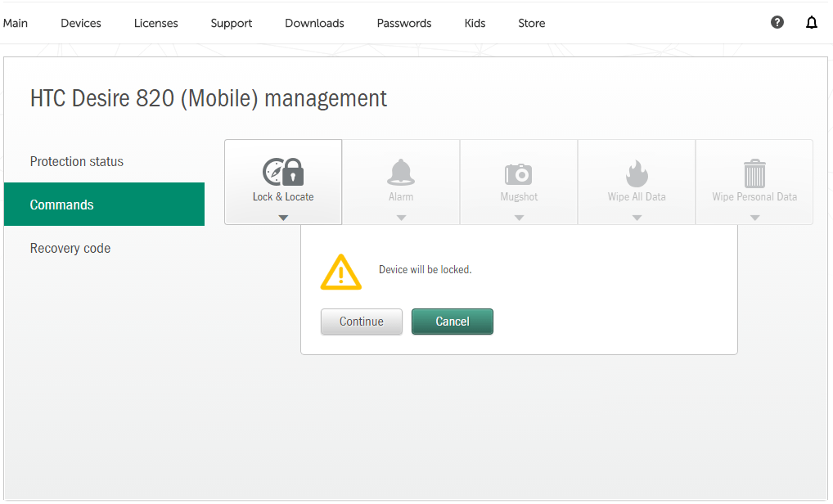Expand the Alarm dropdown arrow
The image size is (833, 504).
[x=401, y=218]
